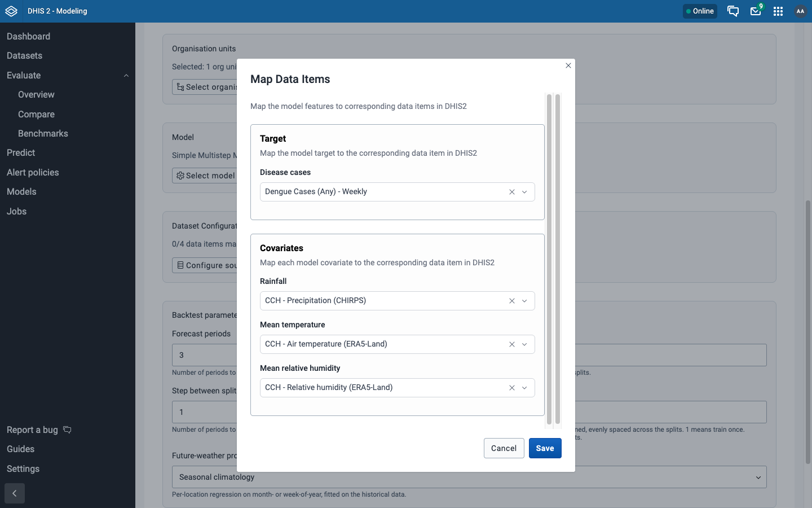Clear the Mean temperature selection
Screen dimensions: 812x508
[x=512, y=344]
